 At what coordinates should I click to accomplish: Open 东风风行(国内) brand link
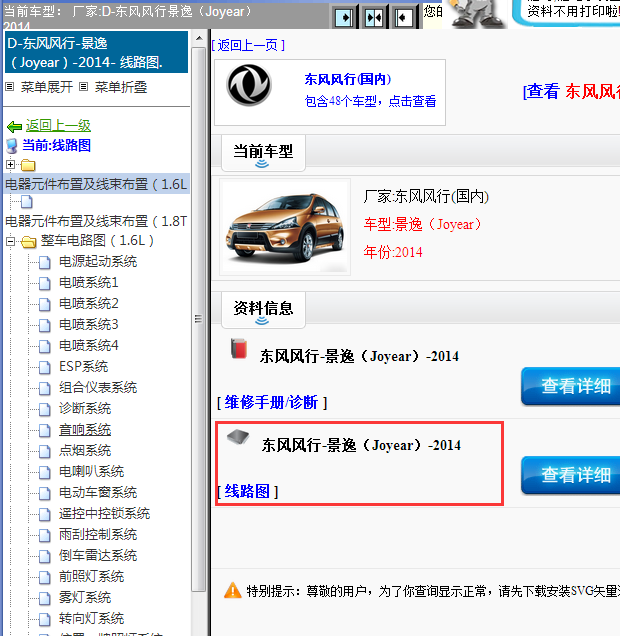(x=348, y=79)
